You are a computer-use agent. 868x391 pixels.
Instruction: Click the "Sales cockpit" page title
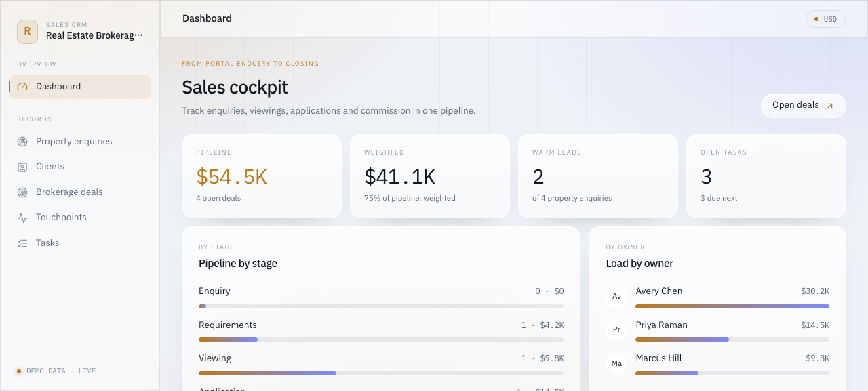tap(235, 87)
